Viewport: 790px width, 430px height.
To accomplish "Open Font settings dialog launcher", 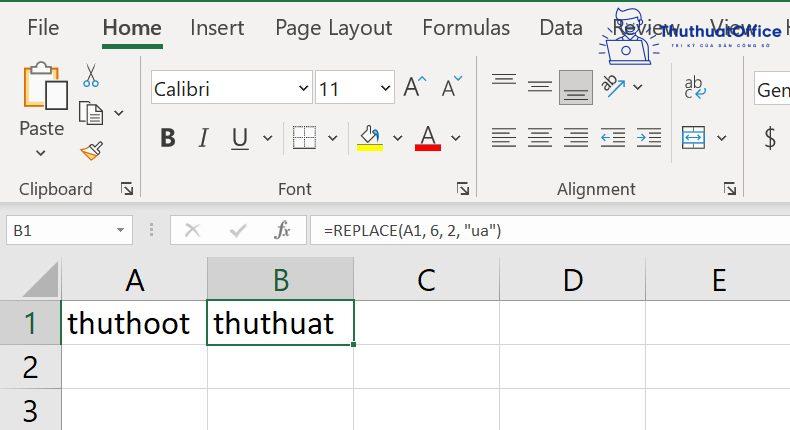I will [x=463, y=189].
